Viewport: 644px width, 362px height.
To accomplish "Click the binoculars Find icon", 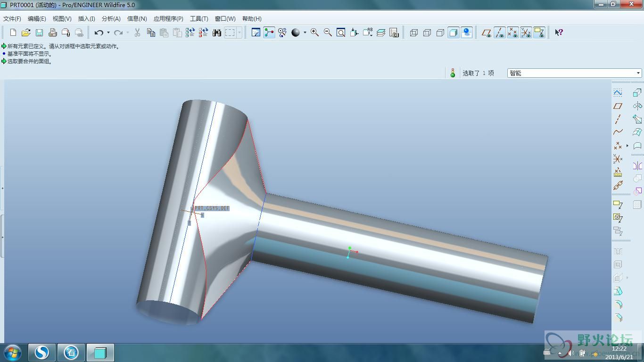I will point(217,33).
